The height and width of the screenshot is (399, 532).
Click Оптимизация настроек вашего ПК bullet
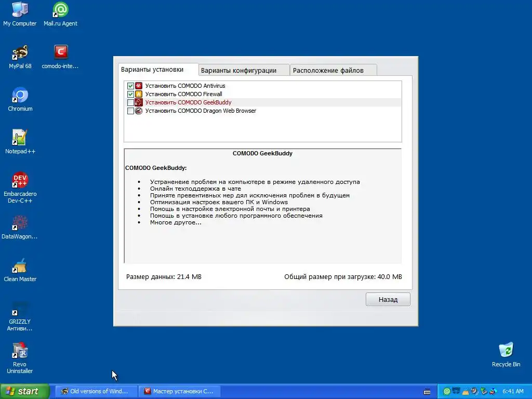[219, 202]
